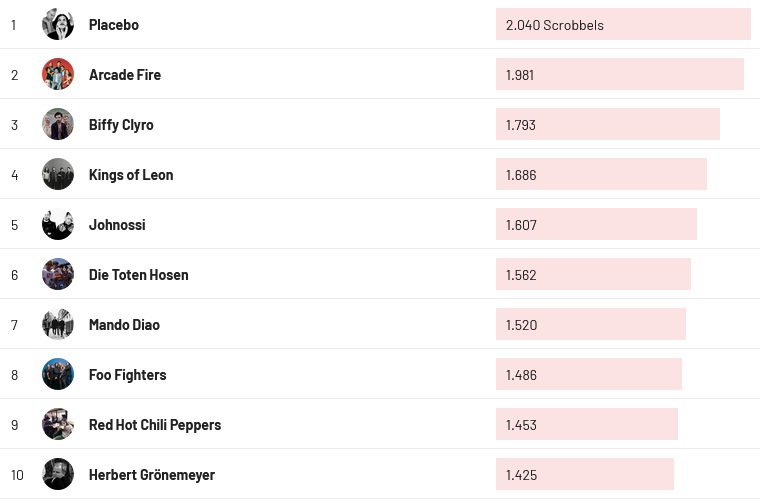Select Kings of Leon's avatar picture

pos(58,174)
